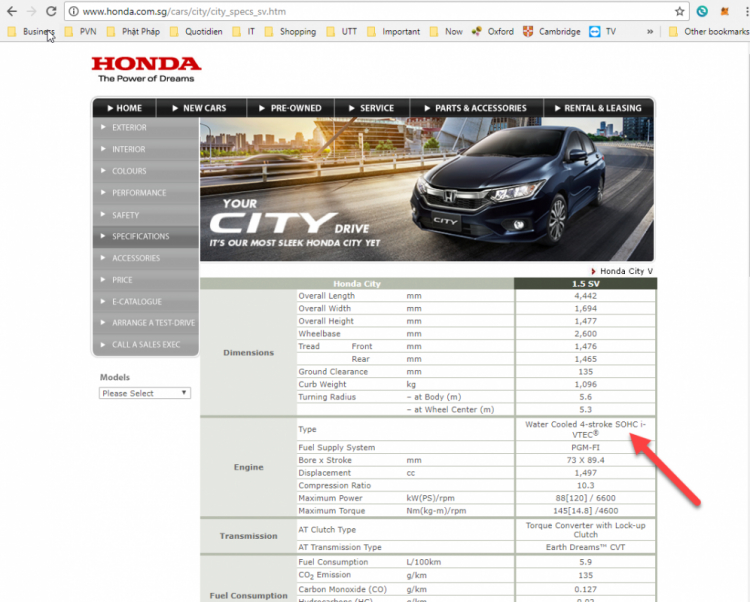
Task: Open the Cambridge bookmark
Action: (x=551, y=32)
